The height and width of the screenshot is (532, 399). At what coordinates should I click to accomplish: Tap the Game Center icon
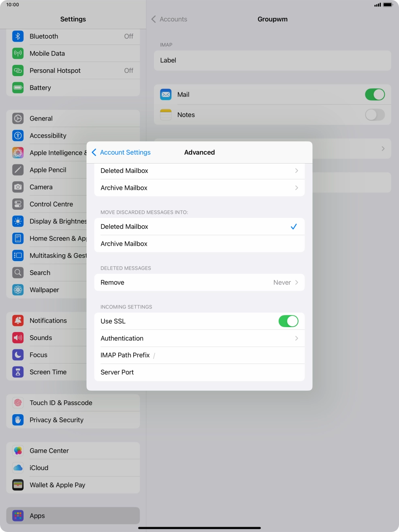click(18, 451)
